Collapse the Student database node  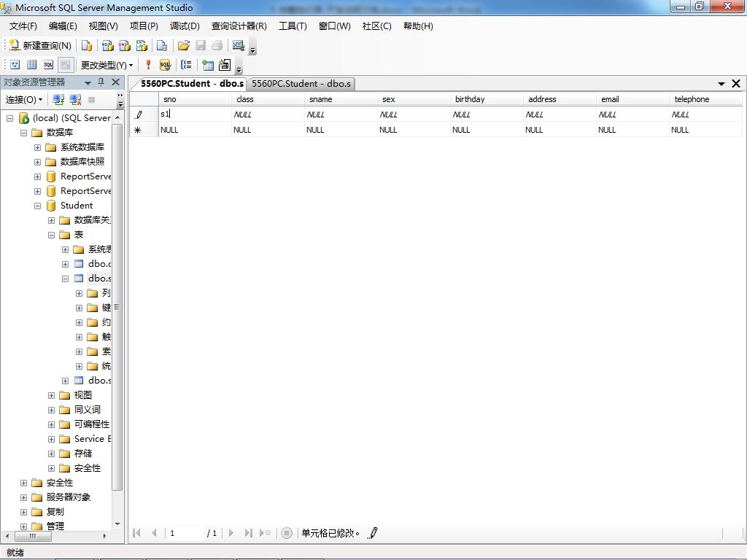37,206
